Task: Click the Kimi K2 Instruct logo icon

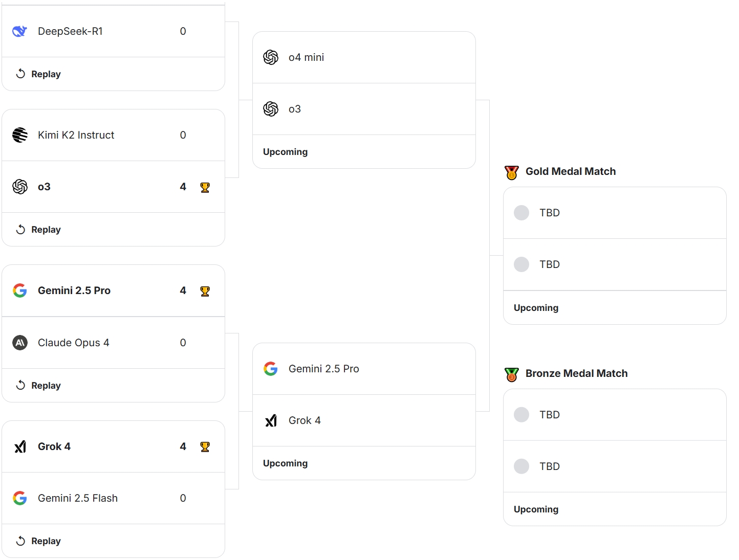Action: [20, 135]
